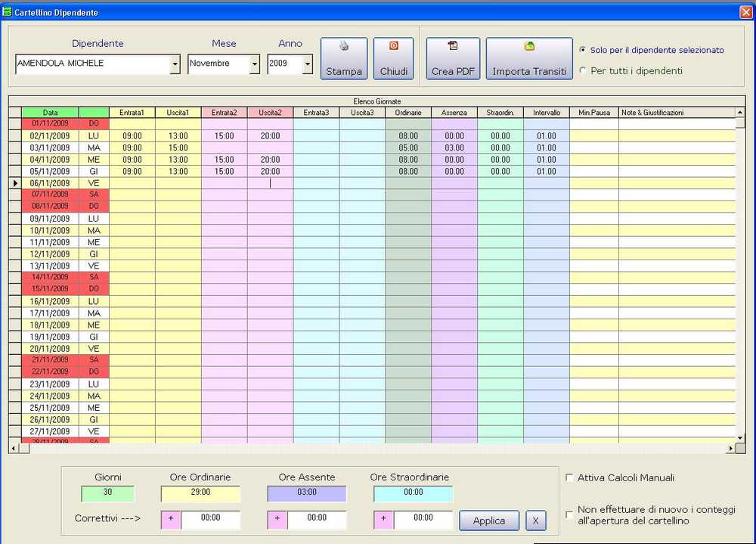Click the vertical scrollbar down arrow
The width and height of the screenshot is (756, 544).
tap(740, 437)
